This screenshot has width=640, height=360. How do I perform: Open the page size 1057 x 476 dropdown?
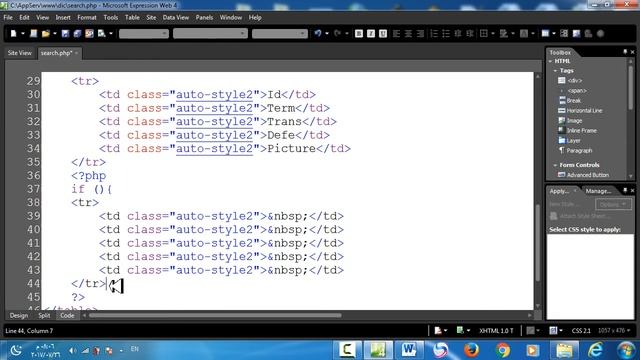click(614, 331)
